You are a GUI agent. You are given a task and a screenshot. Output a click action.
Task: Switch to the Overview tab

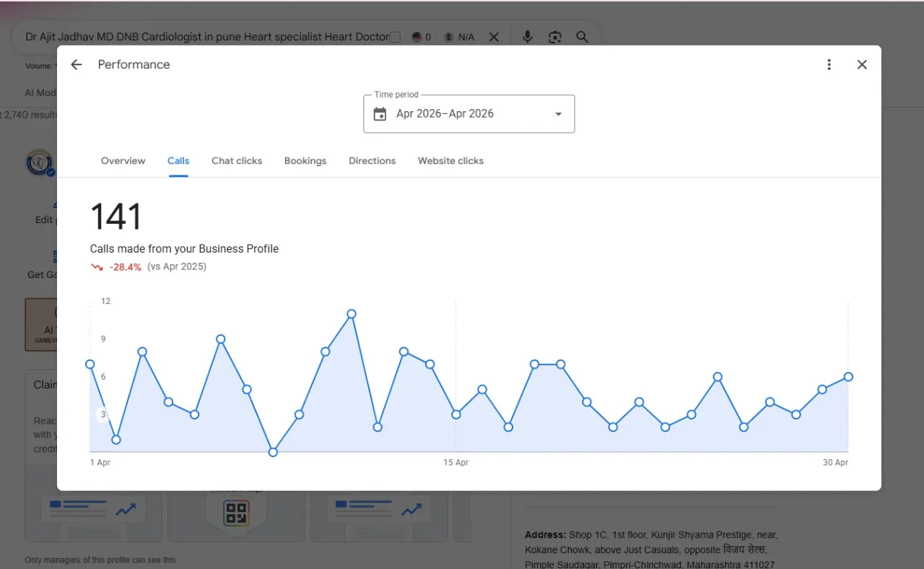click(123, 161)
